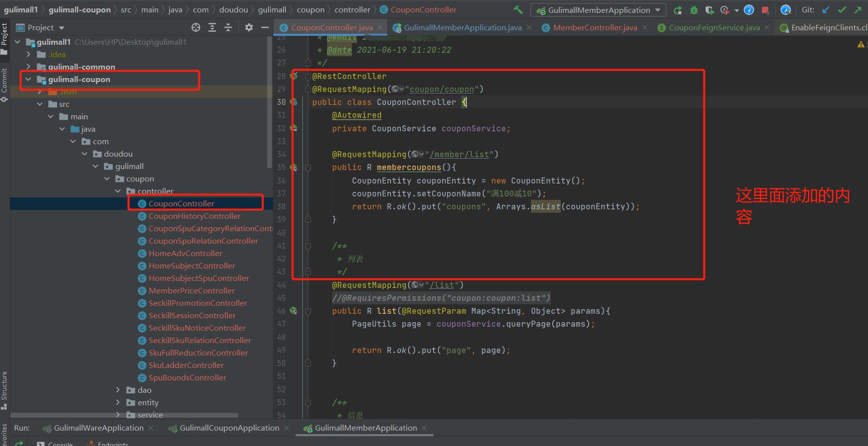Rerun GulimallMemberApplication with the green rerun icon
Image resolution: width=868 pixels, height=446 pixels.
click(678, 10)
